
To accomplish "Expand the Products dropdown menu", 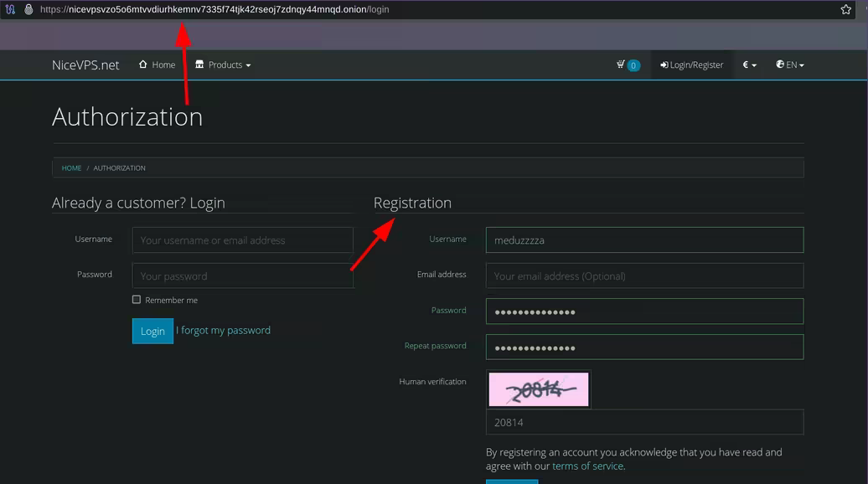I will 223,64.
